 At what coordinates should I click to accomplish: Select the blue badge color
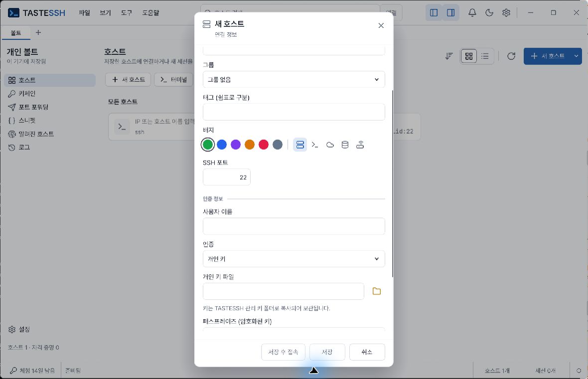tap(222, 145)
